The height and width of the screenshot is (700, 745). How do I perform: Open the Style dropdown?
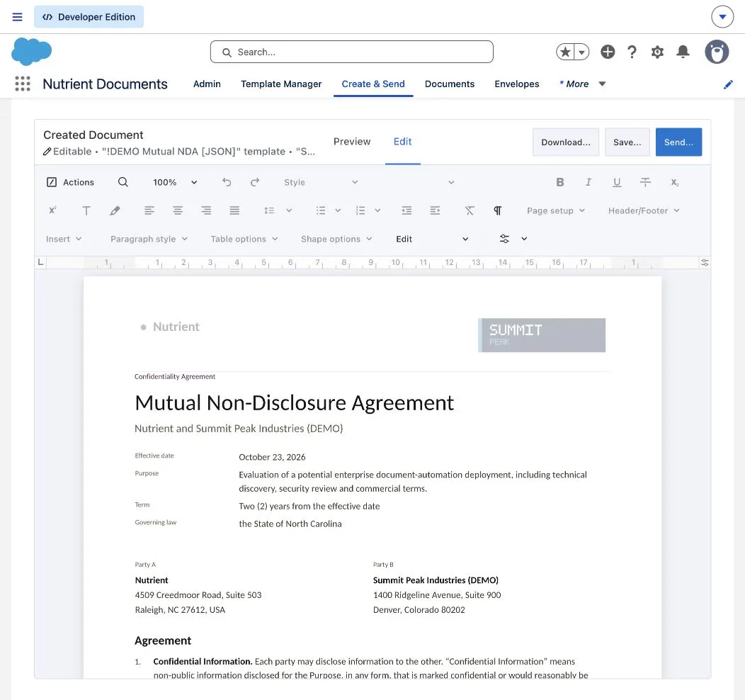coord(322,183)
